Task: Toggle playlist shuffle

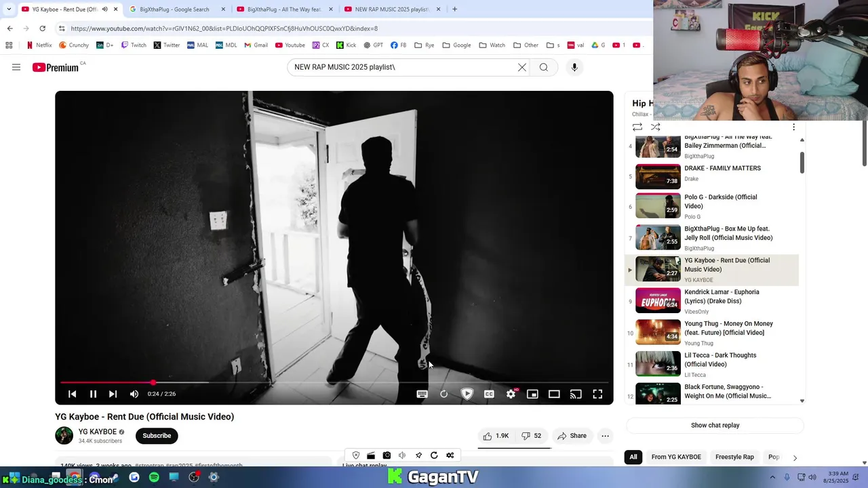Action: [x=655, y=127]
